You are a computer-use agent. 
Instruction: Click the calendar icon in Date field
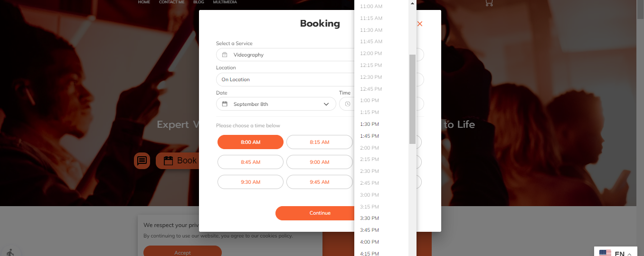click(225, 104)
